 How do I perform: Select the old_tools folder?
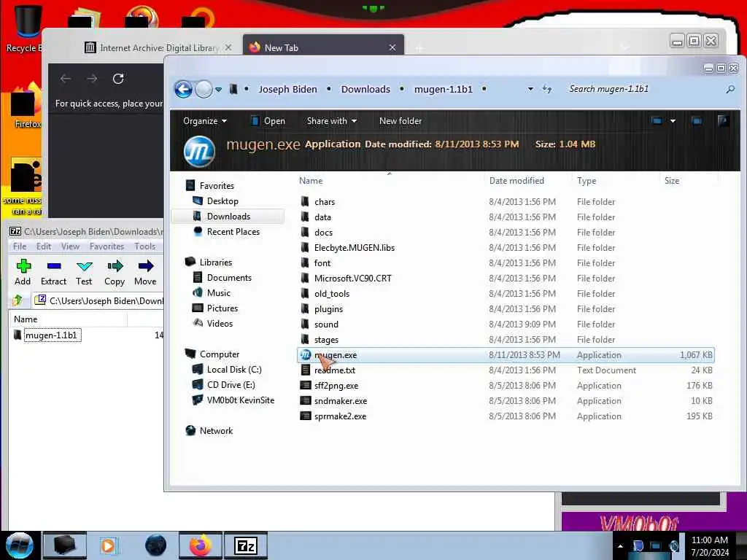point(332,293)
